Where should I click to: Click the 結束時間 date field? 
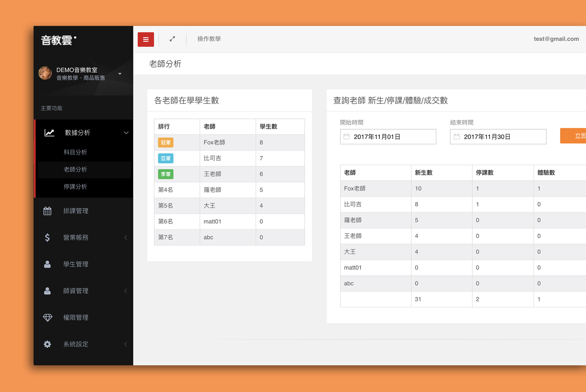point(498,136)
